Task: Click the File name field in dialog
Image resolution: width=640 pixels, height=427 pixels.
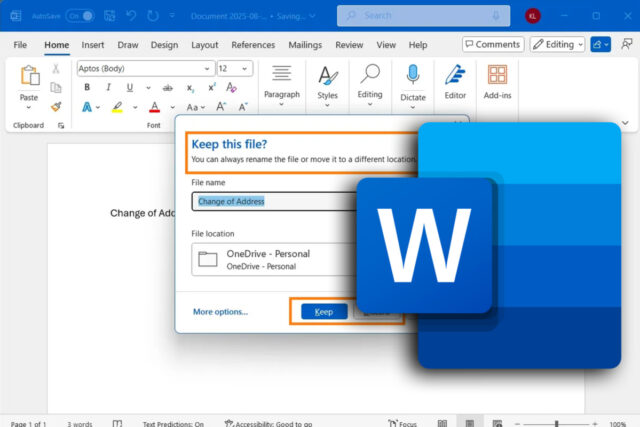Action: coord(274,201)
